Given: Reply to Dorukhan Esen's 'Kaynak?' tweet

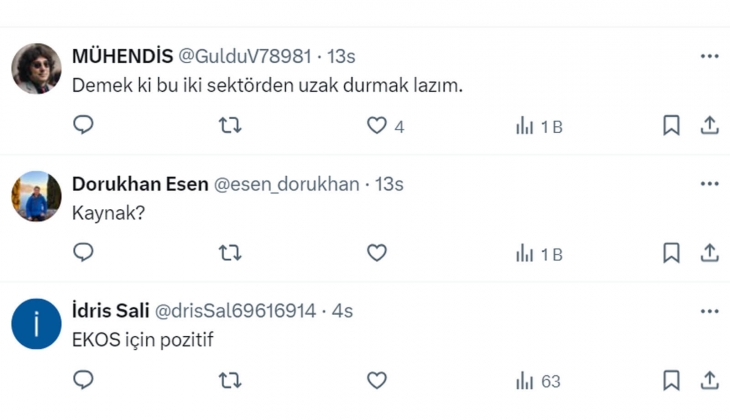Looking at the screenshot, I should (84, 254).
